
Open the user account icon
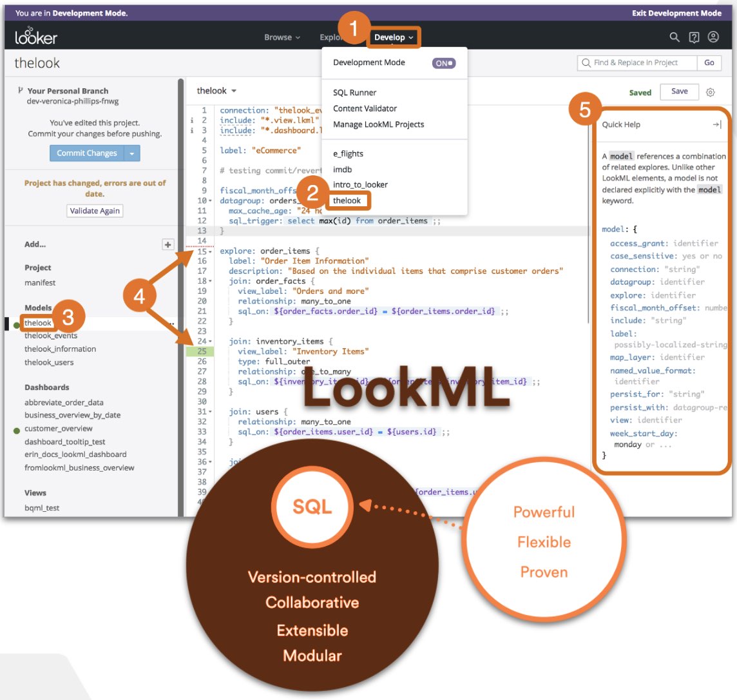point(713,37)
